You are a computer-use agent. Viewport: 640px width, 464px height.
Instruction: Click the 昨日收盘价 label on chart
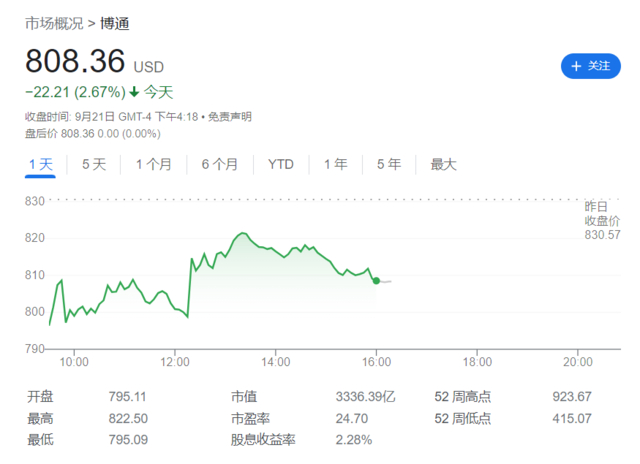[602, 212]
